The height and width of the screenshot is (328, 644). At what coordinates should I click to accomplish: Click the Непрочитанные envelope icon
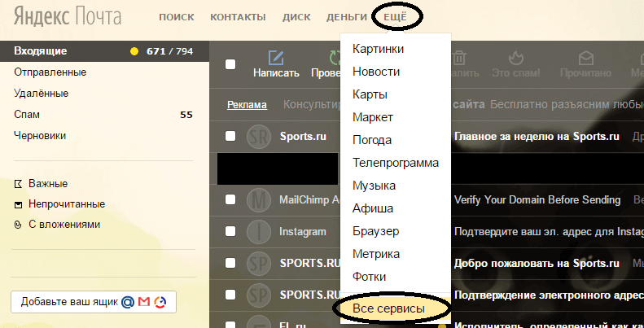coord(18,204)
